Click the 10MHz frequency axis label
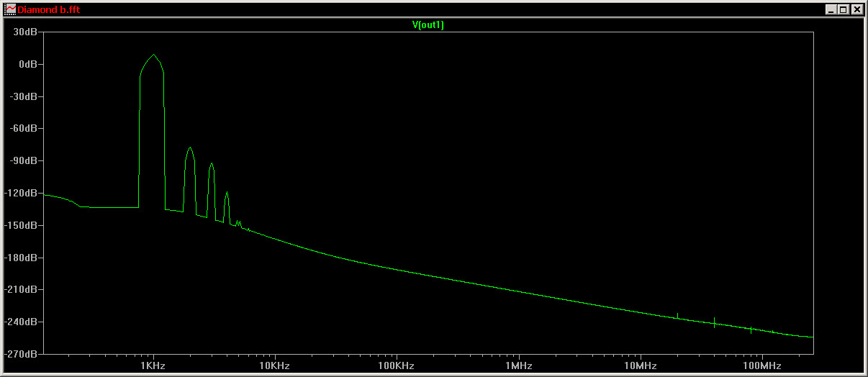The width and height of the screenshot is (868, 377). point(640,366)
